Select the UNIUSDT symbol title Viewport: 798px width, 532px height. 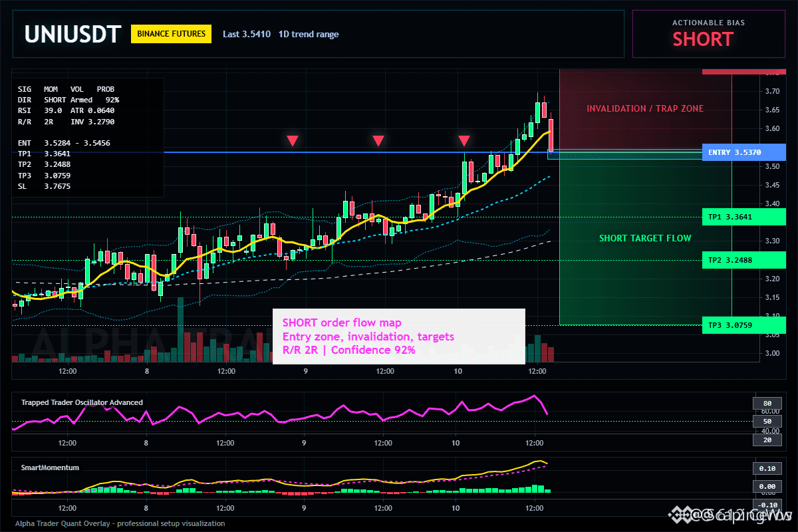coord(72,34)
